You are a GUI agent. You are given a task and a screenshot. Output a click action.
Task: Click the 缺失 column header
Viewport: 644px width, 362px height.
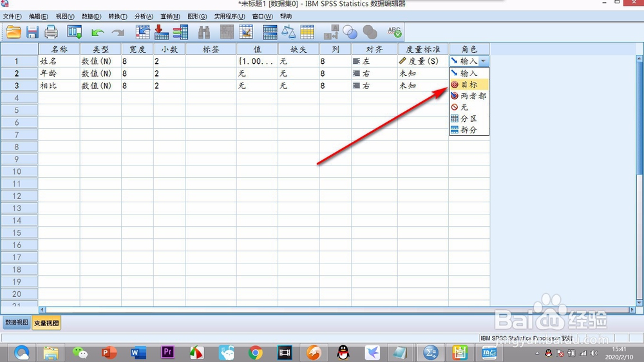[298, 50]
